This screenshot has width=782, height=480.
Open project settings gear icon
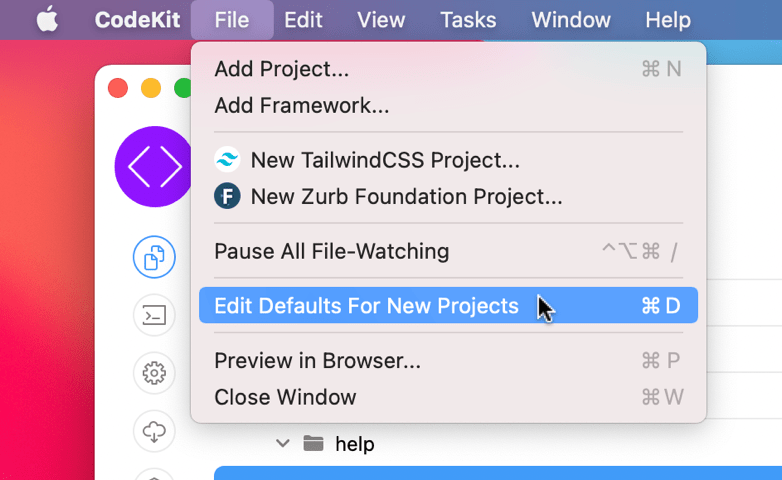154,373
